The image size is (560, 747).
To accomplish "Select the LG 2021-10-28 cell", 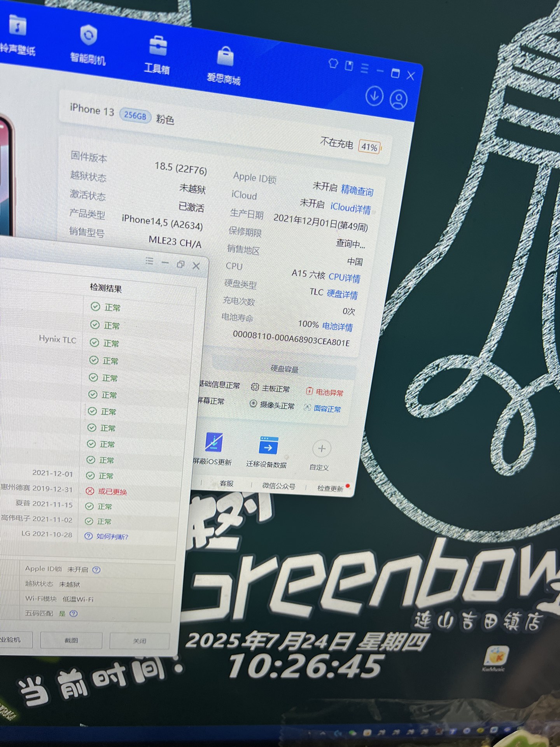I will (47, 534).
